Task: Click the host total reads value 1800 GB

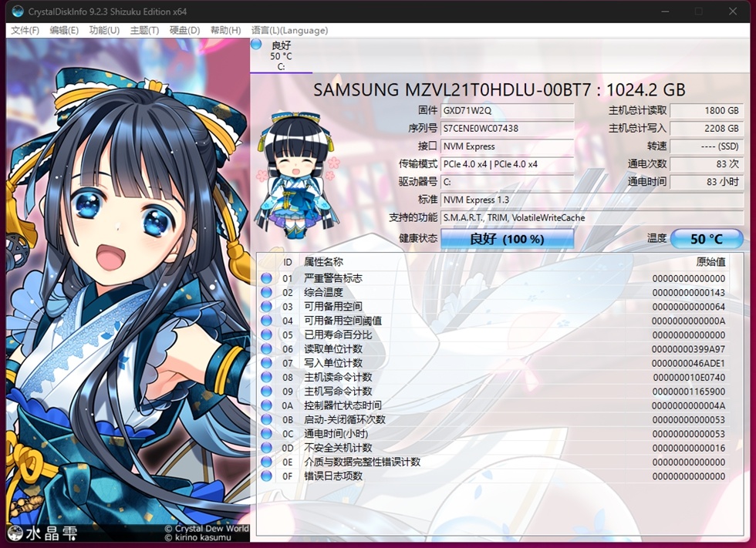Action: 707,110
